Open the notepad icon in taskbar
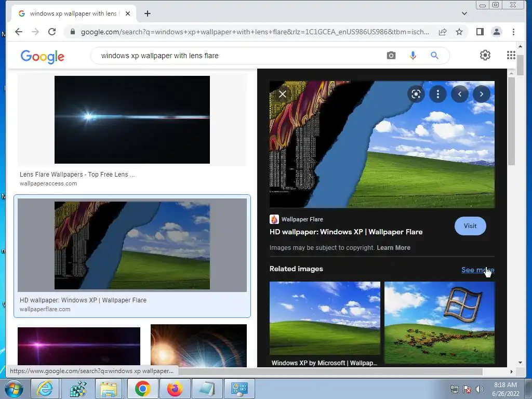 click(x=207, y=389)
